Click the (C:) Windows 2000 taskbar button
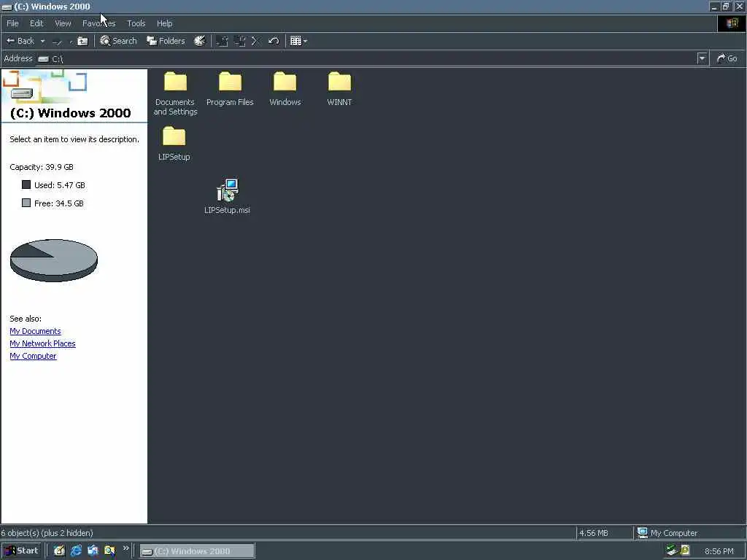The width and height of the screenshot is (747, 560). pyautogui.click(x=197, y=551)
